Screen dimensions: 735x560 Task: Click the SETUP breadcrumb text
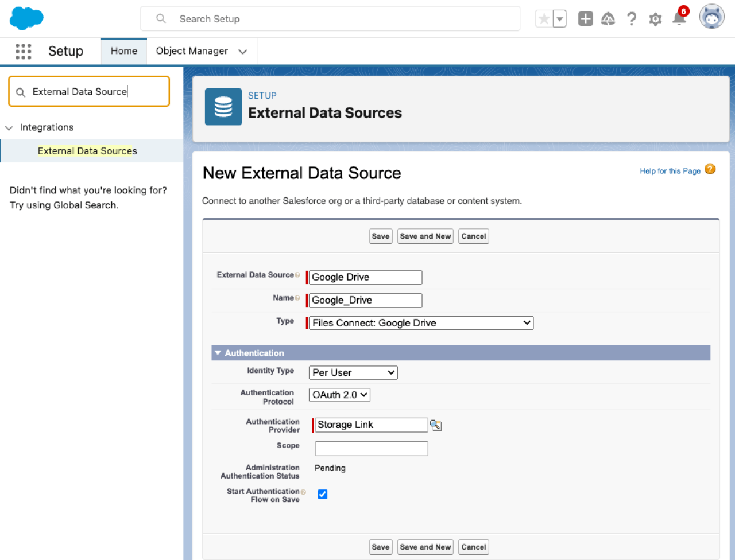[262, 95]
